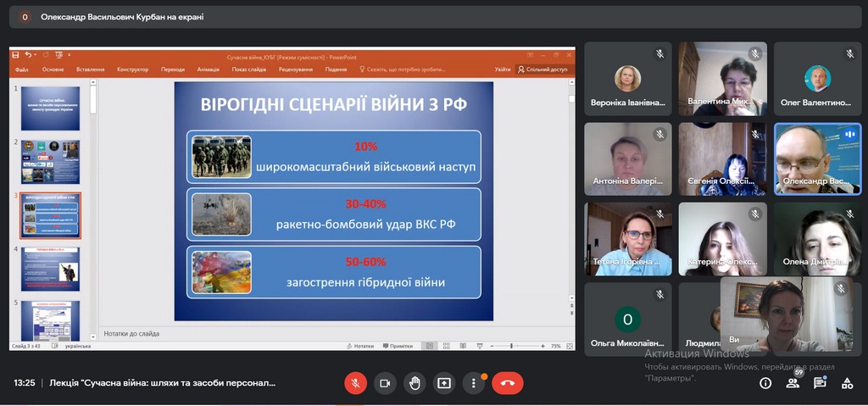Viewport: 868px width, 406px height.
Task: Click the Спільний доступ button
Action: pos(542,70)
